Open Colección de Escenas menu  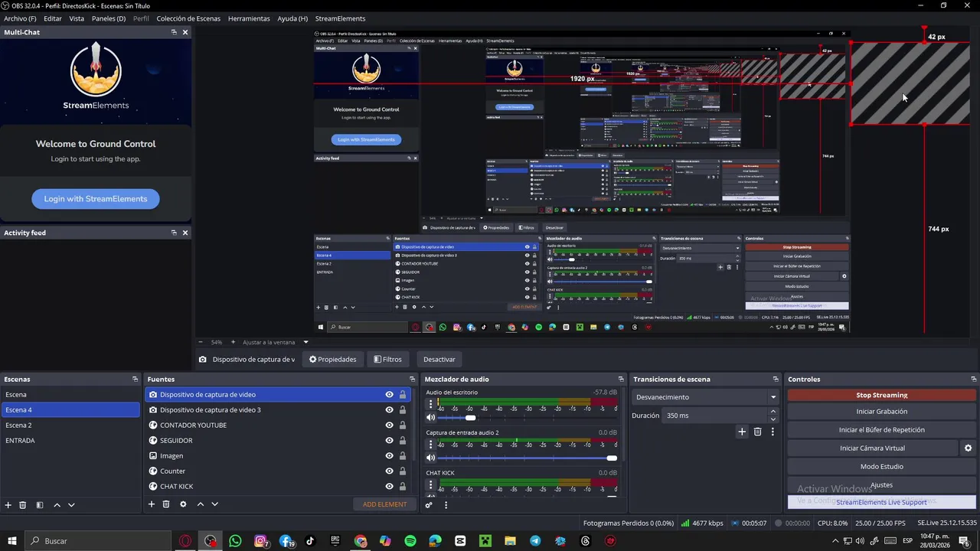click(188, 18)
